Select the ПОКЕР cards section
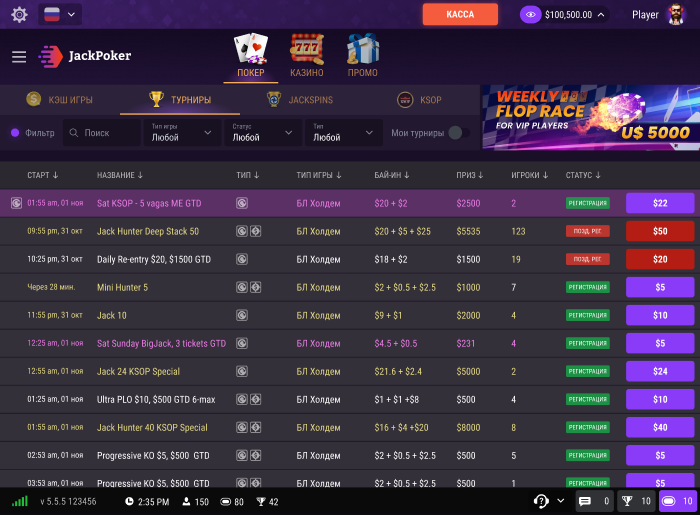Viewport: 700px width, 515px height. click(251, 55)
